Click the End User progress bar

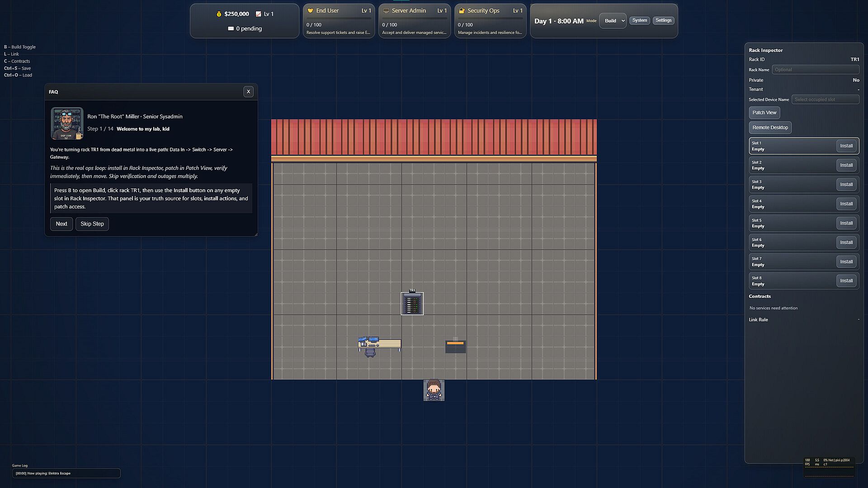[x=339, y=19]
